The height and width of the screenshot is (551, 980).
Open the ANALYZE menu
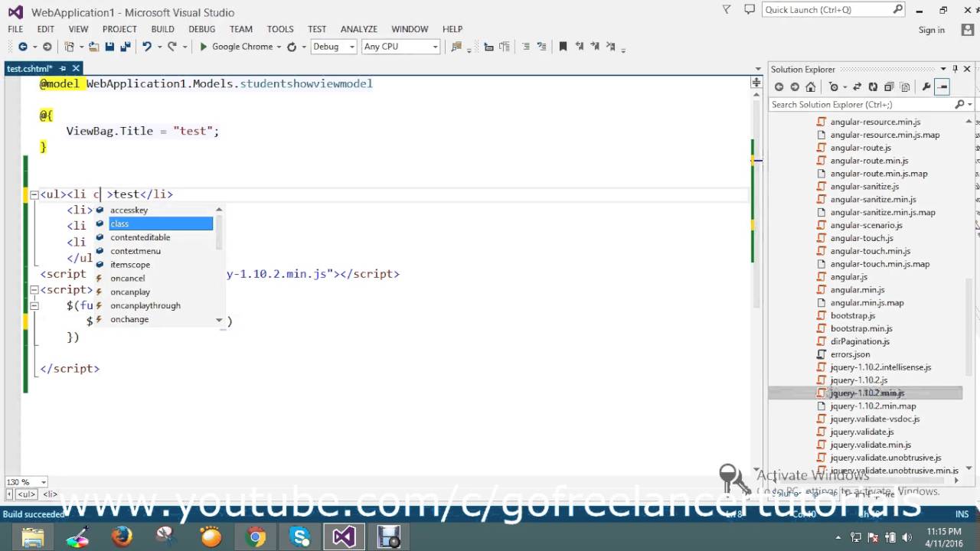pyautogui.click(x=359, y=29)
